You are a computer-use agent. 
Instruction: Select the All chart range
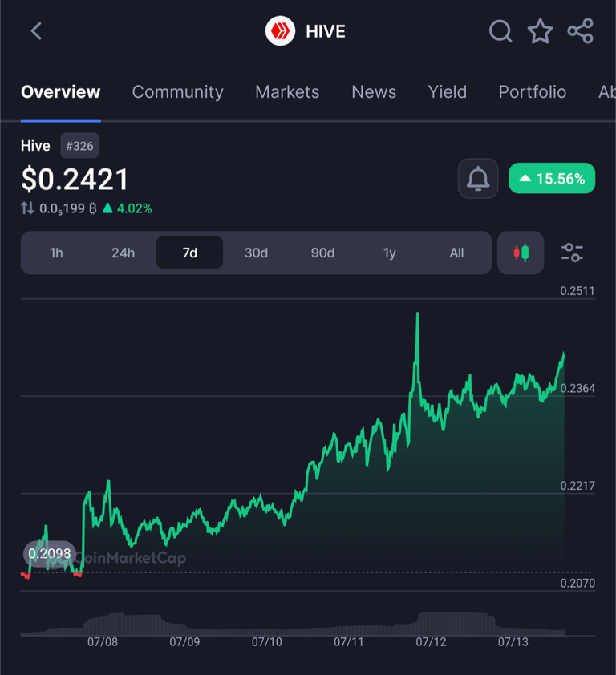point(456,253)
